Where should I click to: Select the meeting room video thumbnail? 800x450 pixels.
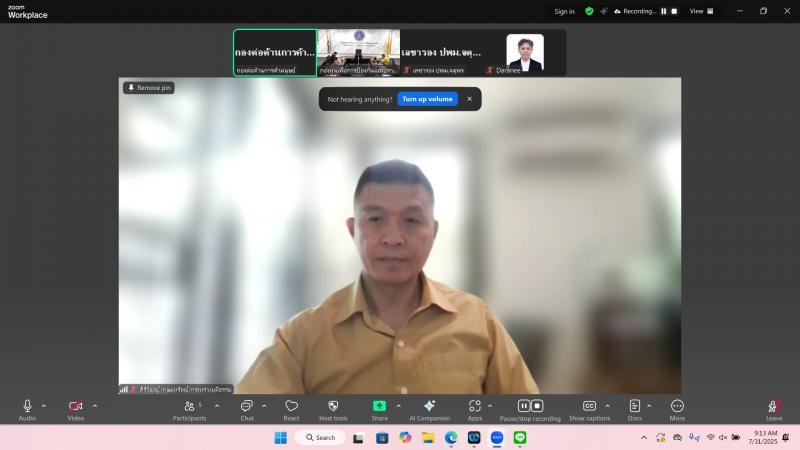click(359, 53)
